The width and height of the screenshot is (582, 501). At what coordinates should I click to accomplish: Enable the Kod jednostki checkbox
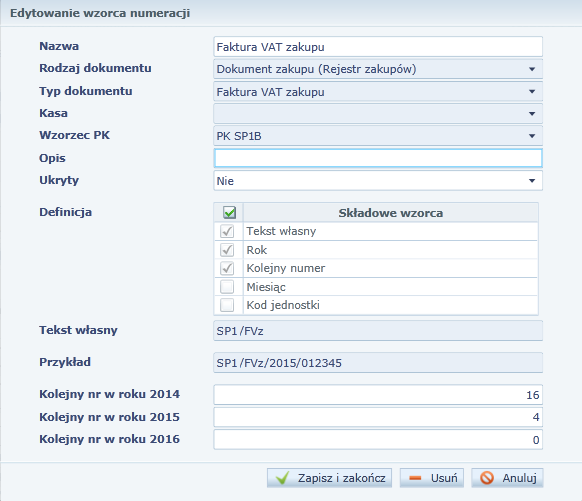point(227,305)
